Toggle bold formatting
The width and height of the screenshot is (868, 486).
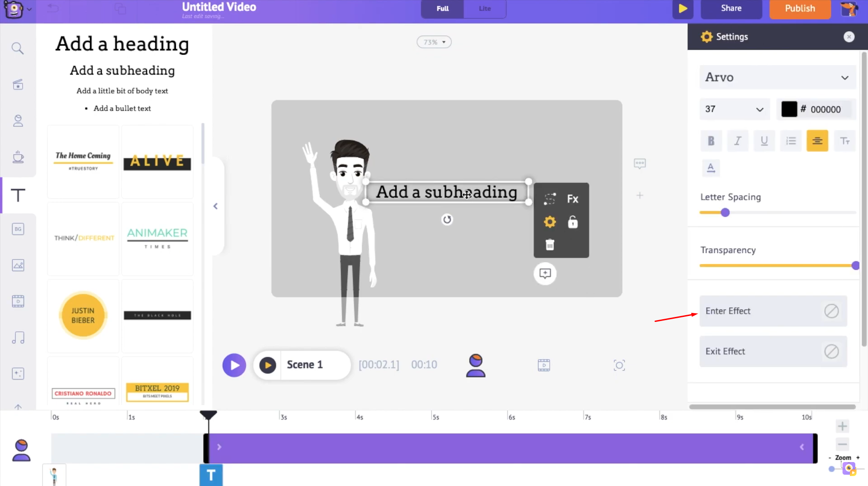pyautogui.click(x=711, y=141)
